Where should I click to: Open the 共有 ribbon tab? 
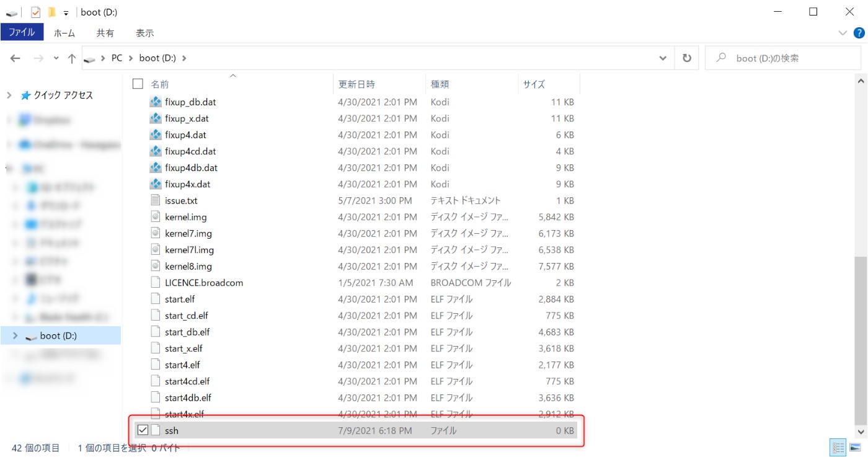[x=105, y=33]
